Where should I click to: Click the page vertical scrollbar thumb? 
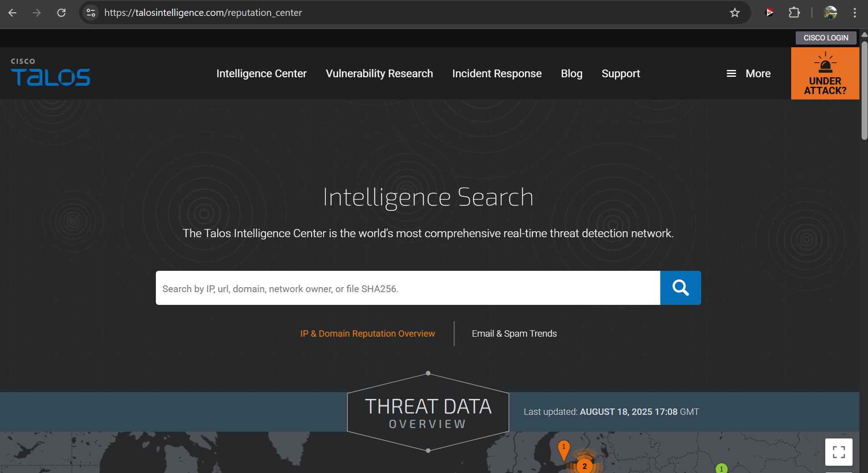[x=864, y=91]
